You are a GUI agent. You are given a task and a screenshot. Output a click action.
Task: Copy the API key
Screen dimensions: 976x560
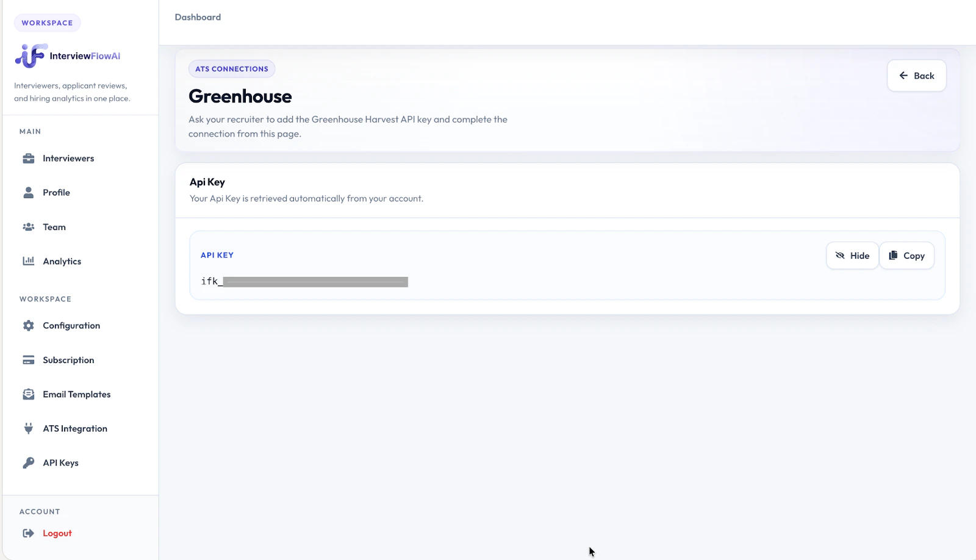click(x=906, y=256)
